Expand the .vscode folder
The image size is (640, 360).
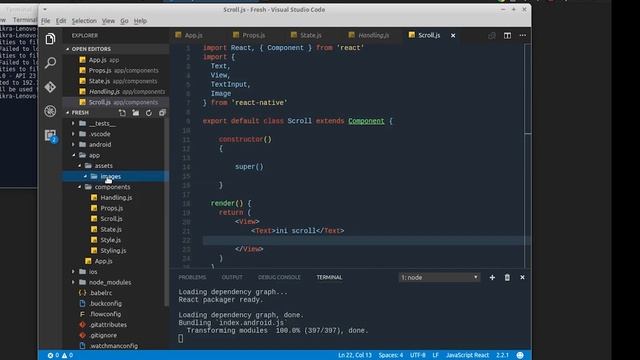pyautogui.click(x=100, y=134)
